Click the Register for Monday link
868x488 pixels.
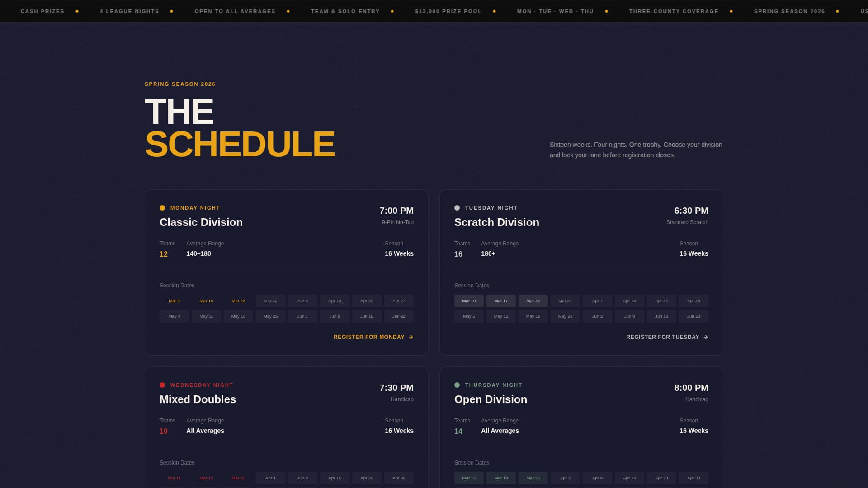(x=373, y=337)
